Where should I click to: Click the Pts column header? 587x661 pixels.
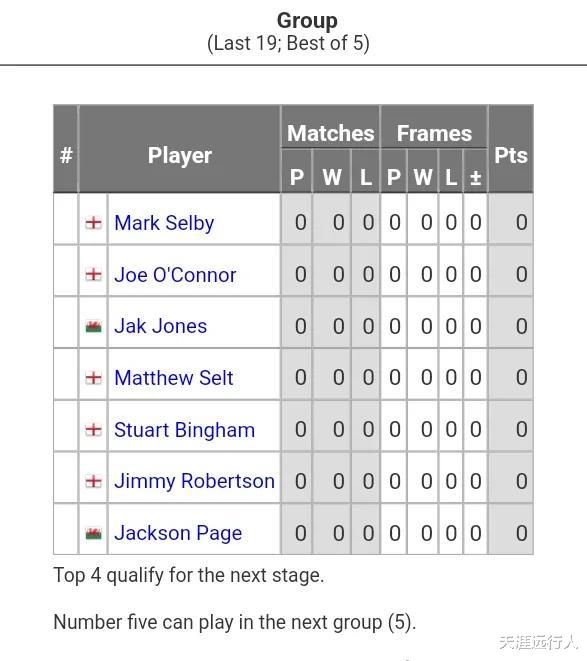tap(511, 155)
